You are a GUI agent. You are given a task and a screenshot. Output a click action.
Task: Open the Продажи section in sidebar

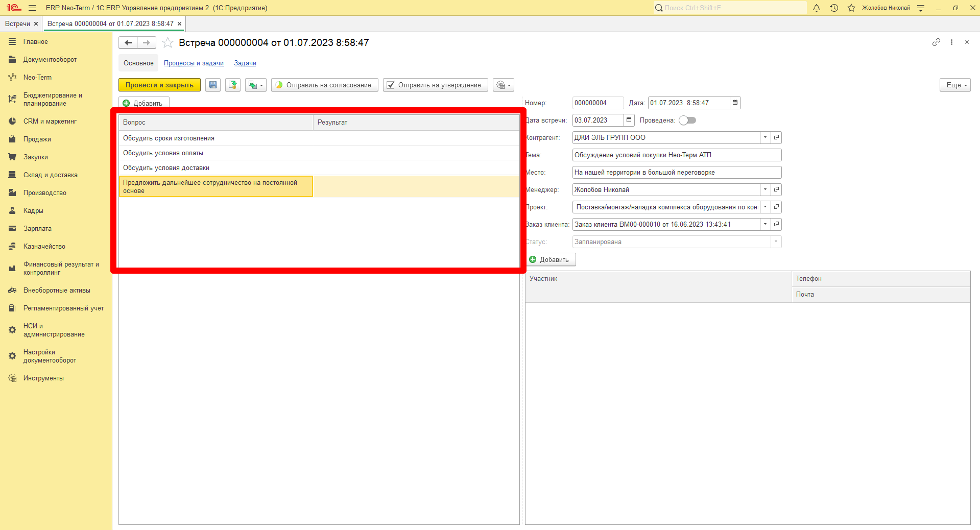(x=37, y=139)
